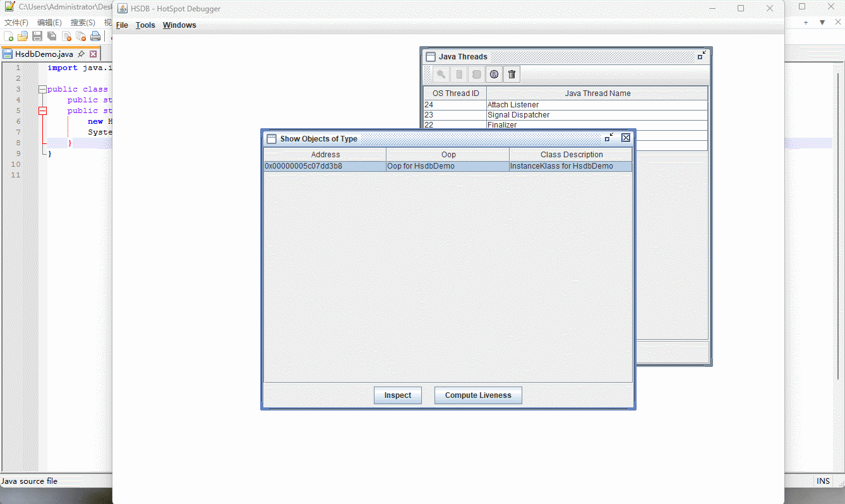Collapse the red fold marker at line 5

coord(42,111)
